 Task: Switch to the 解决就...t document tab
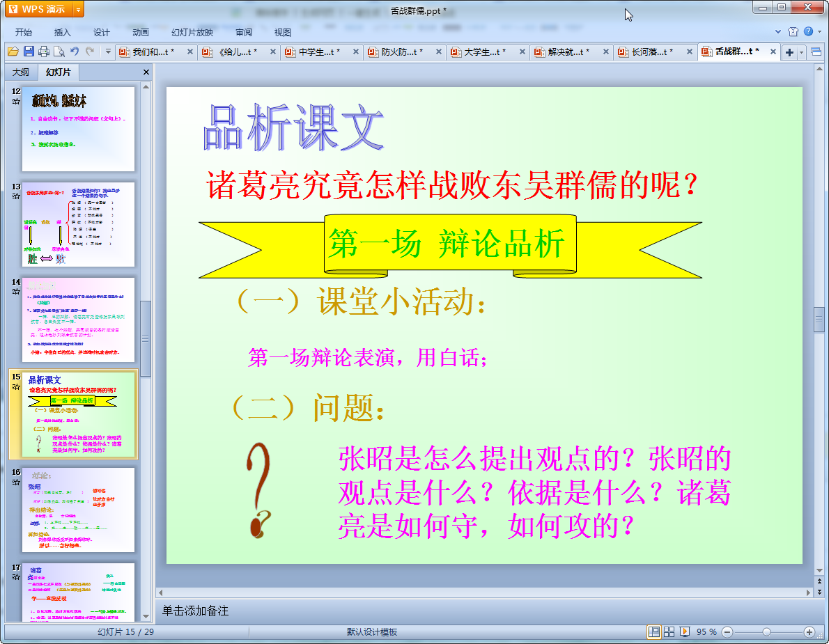coord(568,52)
